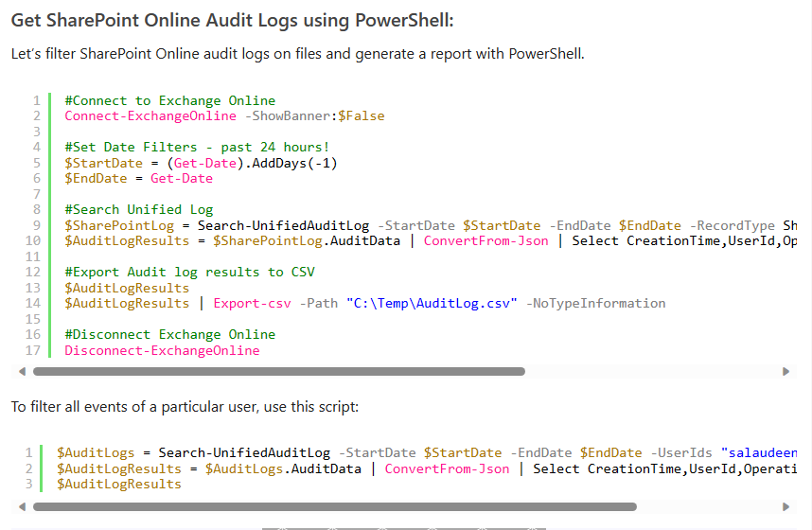Click 'Connect-ExchangeOnline' command on line 2

tap(150, 116)
